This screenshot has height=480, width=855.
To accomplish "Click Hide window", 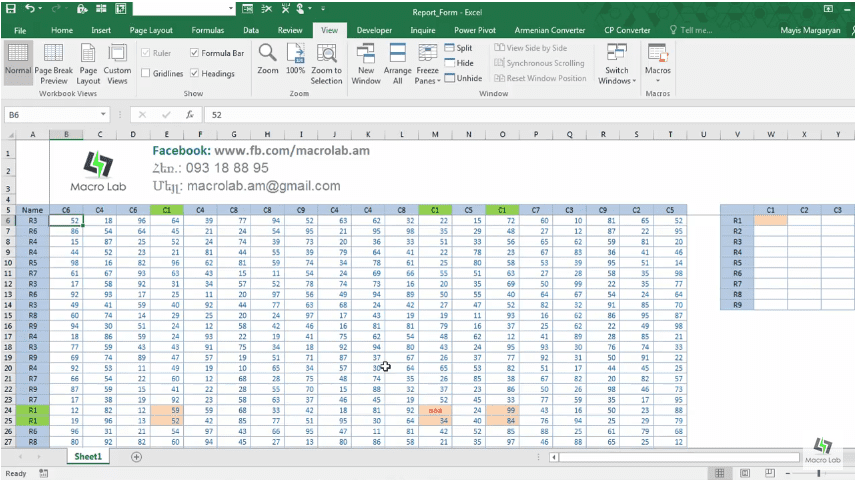I will pyautogui.click(x=459, y=63).
